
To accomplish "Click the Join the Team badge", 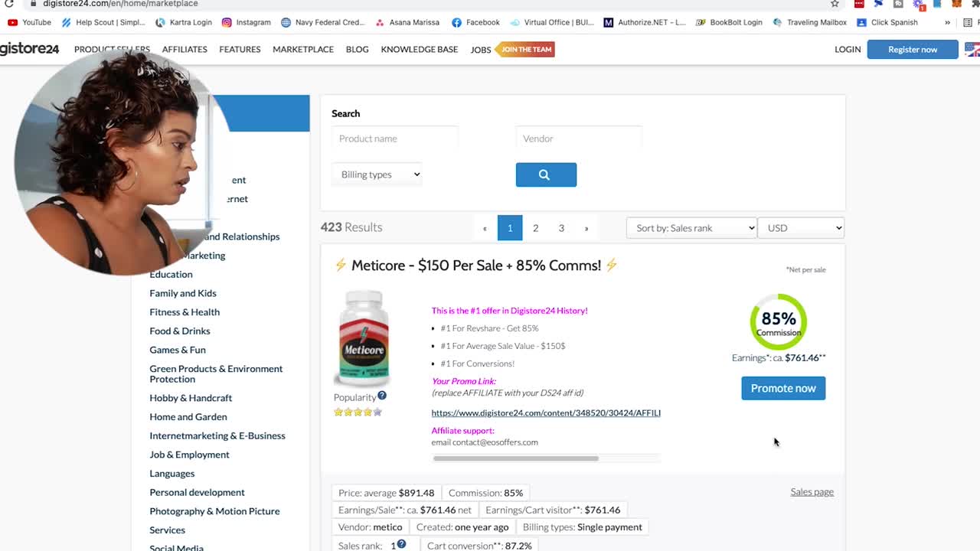I will (525, 49).
